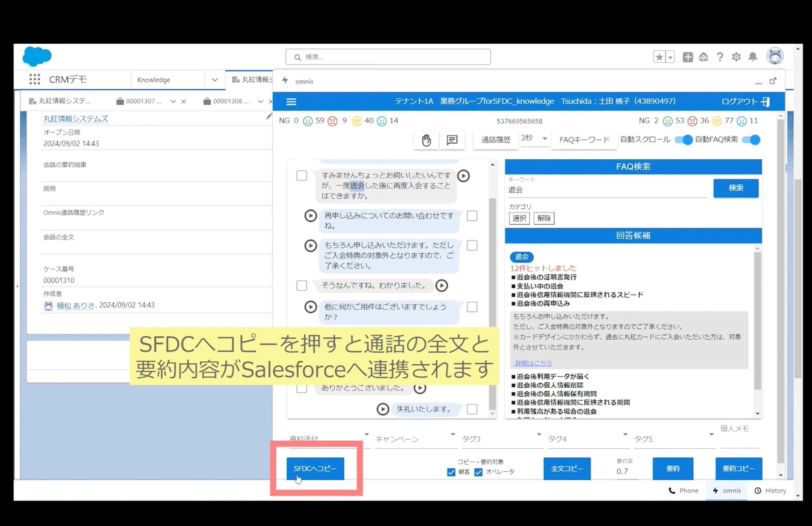Open the タグ5 dropdown
Image resolution: width=812 pixels, height=526 pixels.
click(x=674, y=439)
